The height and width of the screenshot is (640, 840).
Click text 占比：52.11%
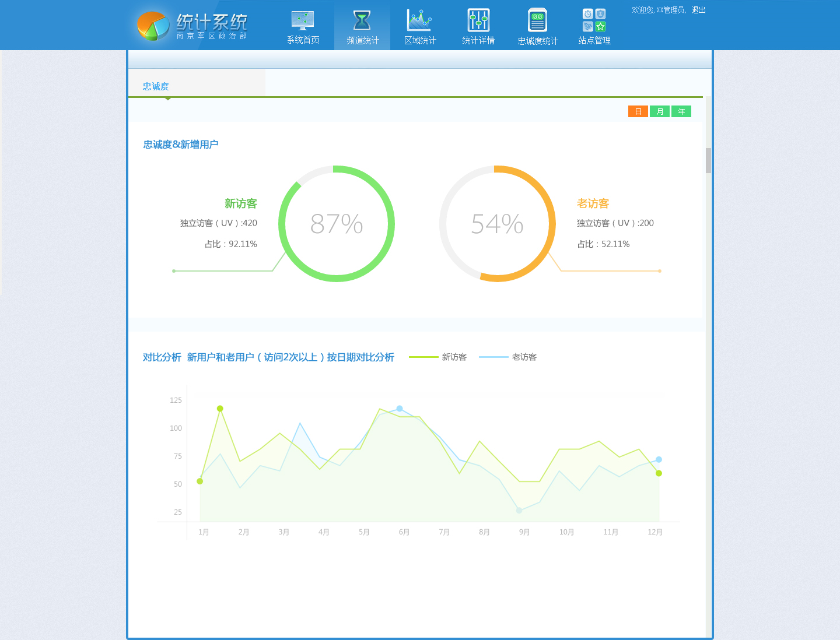pyautogui.click(x=604, y=244)
